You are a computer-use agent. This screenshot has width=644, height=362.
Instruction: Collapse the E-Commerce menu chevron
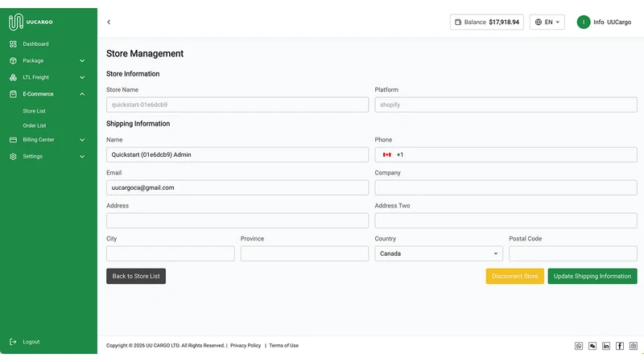[x=82, y=94]
